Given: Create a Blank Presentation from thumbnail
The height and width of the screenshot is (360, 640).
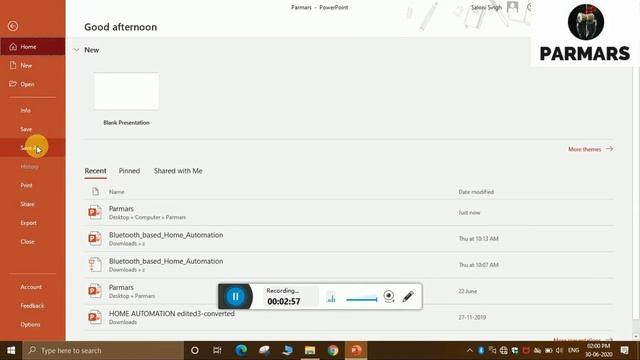Looking at the screenshot, I should tap(127, 91).
